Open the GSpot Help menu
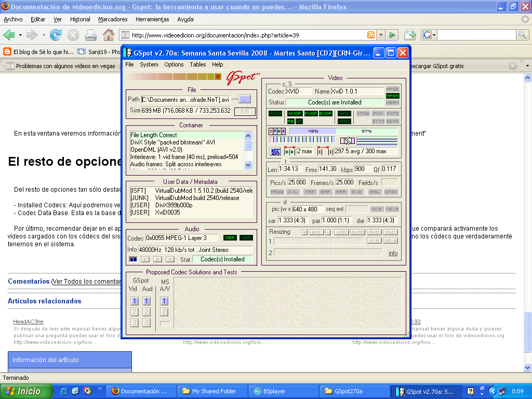 click(x=218, y=64)
